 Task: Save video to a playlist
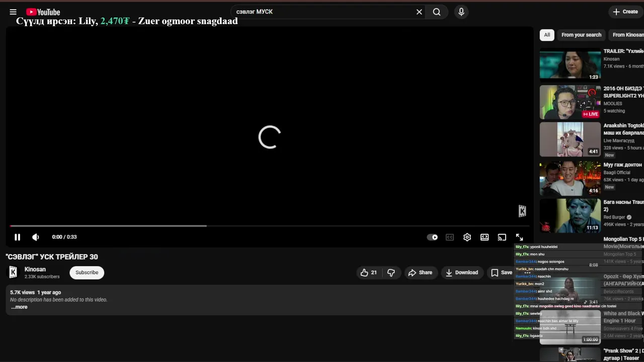(x=501, y=273)
